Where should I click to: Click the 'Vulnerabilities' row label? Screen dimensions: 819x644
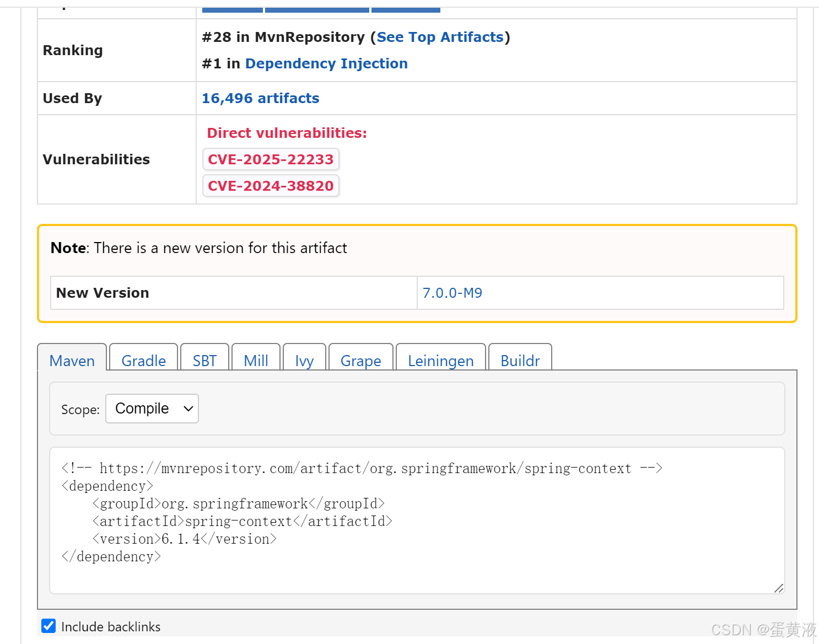(96, 159)
